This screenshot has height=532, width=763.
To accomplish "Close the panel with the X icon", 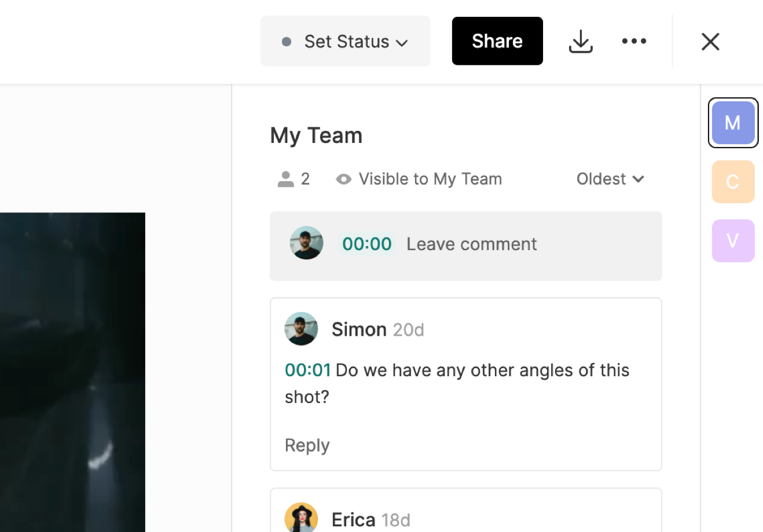I will pos(710,42).
